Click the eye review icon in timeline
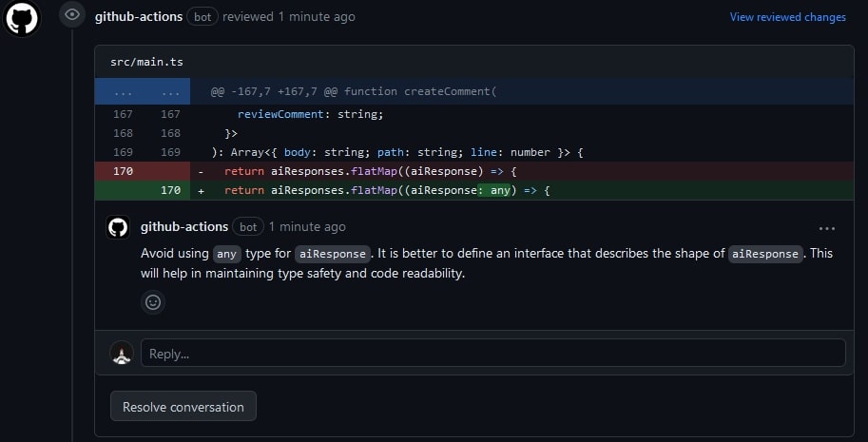The height and width of the screenshot is (442, 868). [x=71, y=14]
